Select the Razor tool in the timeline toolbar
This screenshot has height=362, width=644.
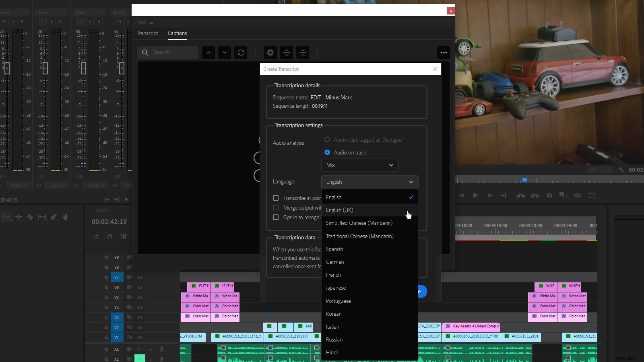(30, 217)
